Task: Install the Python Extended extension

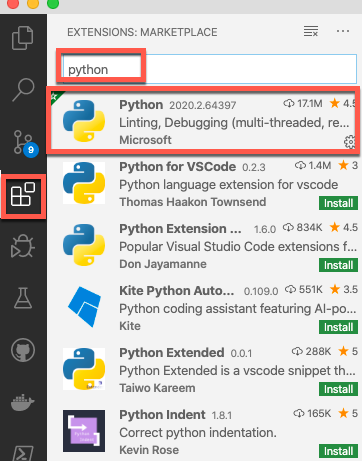Action: coord(338,389)
